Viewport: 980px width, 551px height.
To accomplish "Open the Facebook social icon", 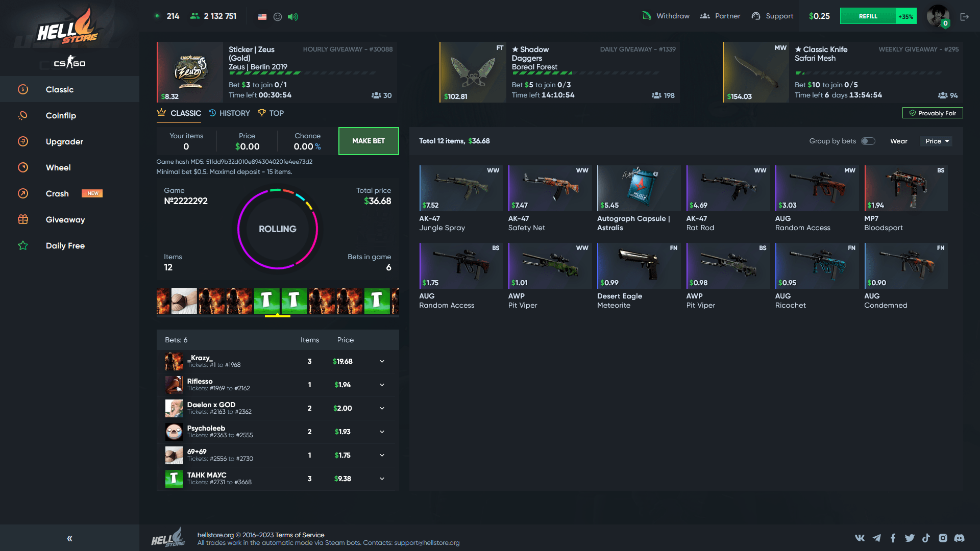I will coord(893,538).
